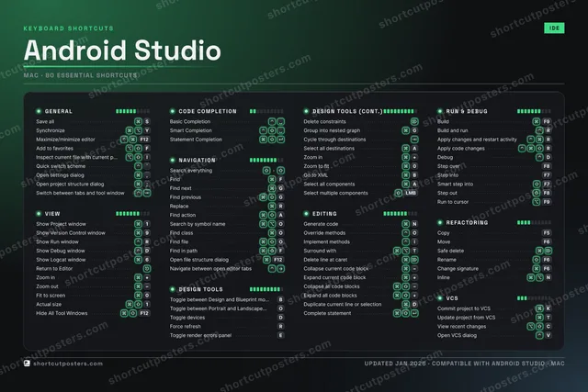Click the Save all shortcut row
The image size is (588, 392).
pos(93,121)
